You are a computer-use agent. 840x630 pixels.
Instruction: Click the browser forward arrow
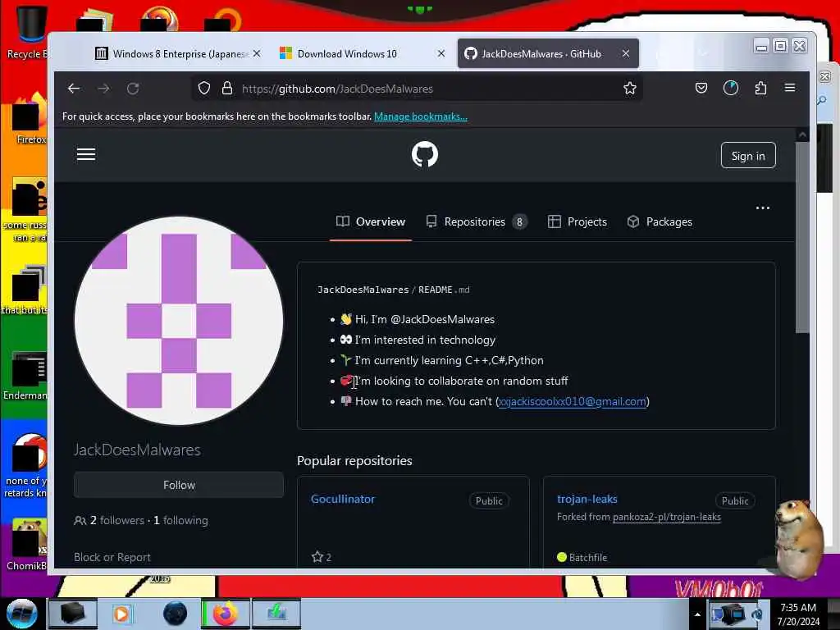pos(103,89)
